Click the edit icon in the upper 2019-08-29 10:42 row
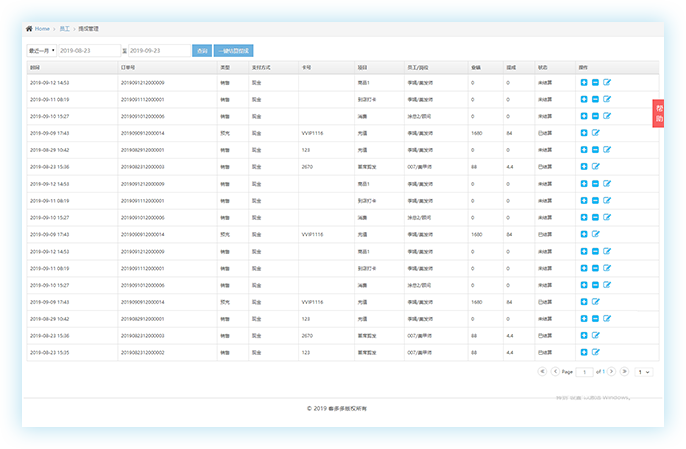 coord(607,149)
